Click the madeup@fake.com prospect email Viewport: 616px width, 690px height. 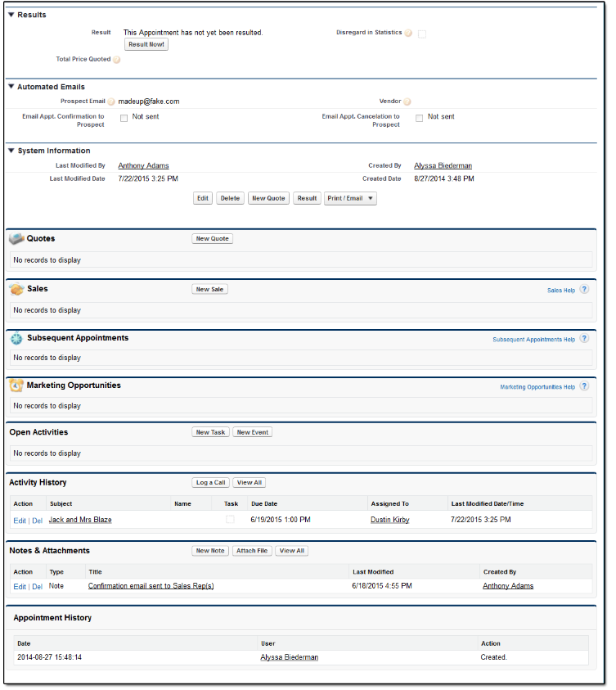click(149, 101)
